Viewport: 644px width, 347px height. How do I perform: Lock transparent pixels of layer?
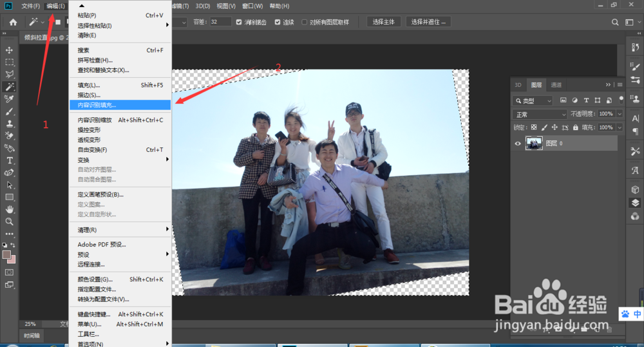click(533, 127)
